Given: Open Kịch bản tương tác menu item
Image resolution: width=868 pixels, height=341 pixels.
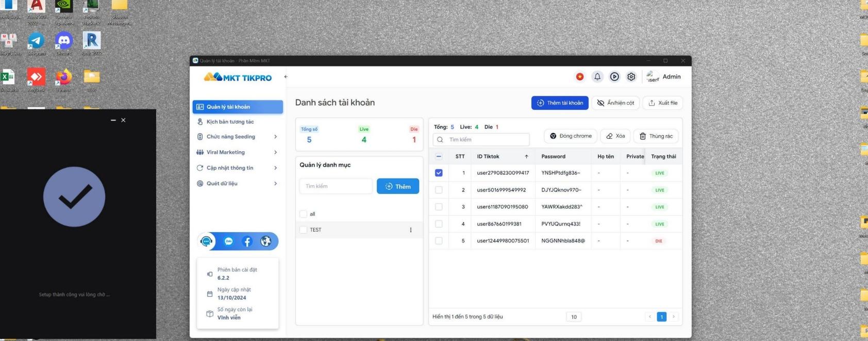Looking at the screenshot, I should coord(230,122).
